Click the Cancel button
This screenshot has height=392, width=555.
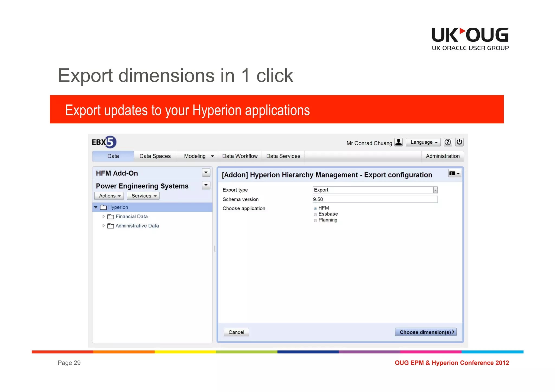236,332
